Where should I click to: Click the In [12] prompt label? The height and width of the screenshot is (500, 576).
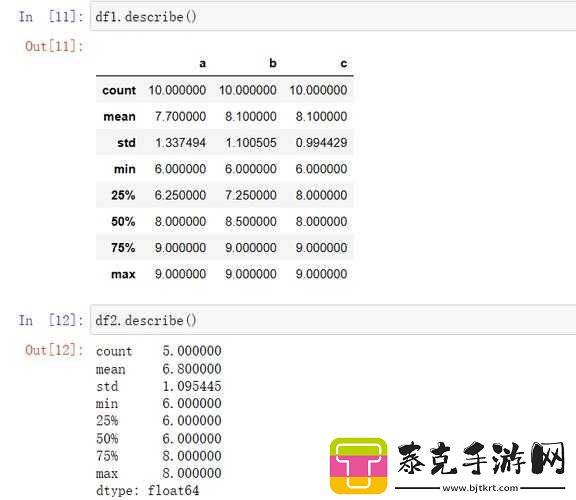click(x=51, y=320)
